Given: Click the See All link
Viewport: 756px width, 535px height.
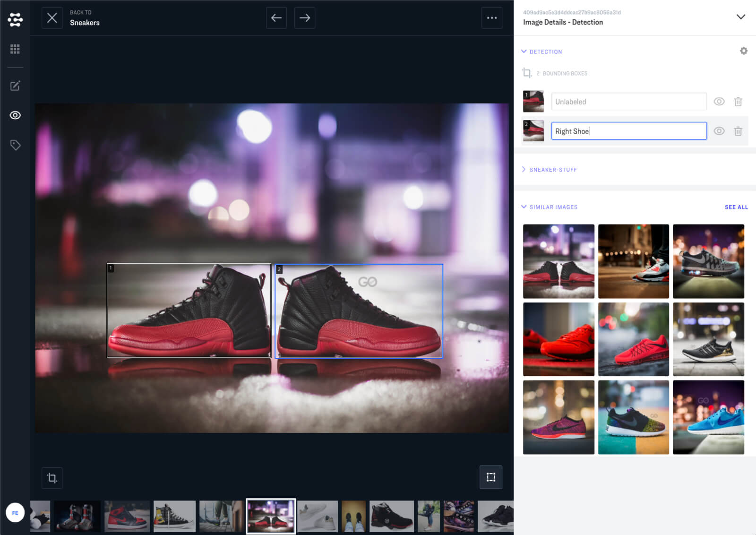Looking at the screenshot, I should click(x=736, y=207).
